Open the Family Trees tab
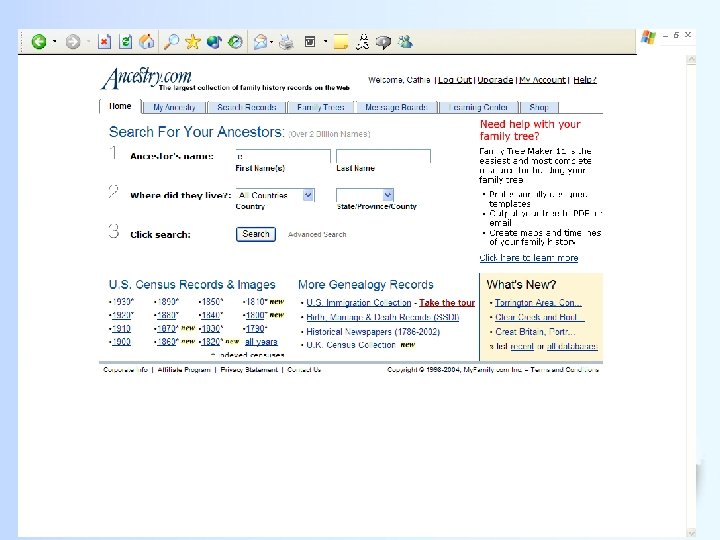 321,107
